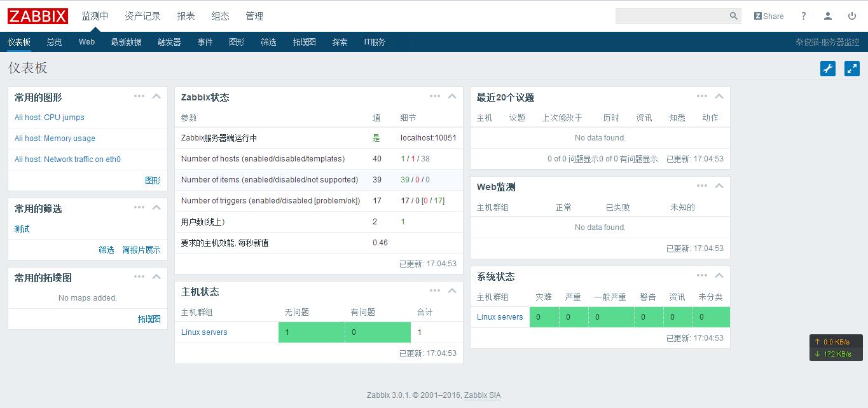Open Ali host: CPU jumps graph

(x=50, y=118)
